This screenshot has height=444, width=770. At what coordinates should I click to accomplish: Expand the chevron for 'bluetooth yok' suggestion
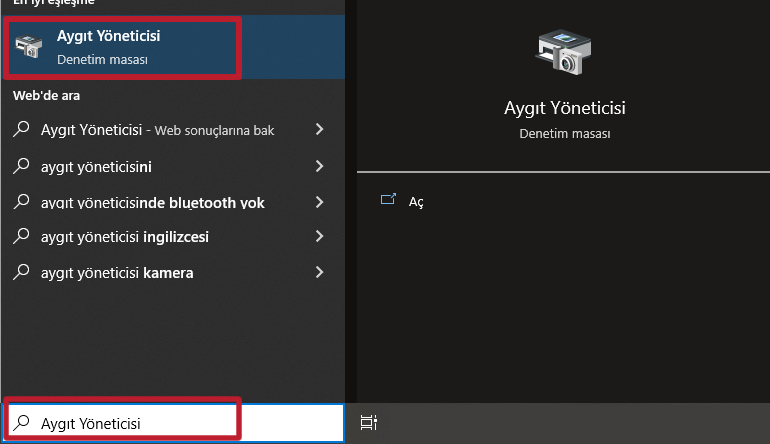[x=319, y=202]
